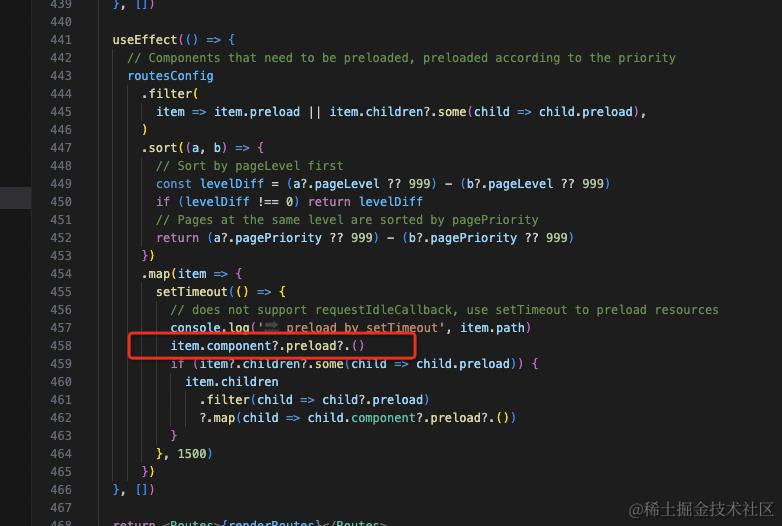Click the 1500 timeout value

[192, 454]
